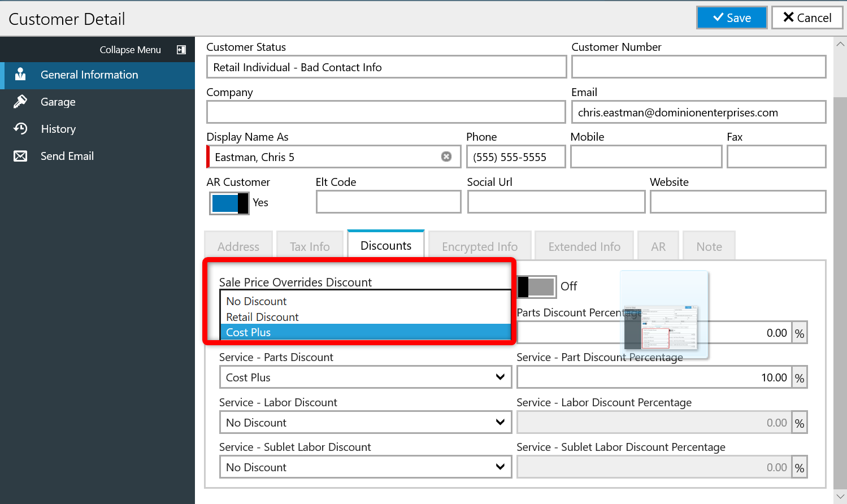Image resolution: width=847 pixels, height=504 pixels.
Task: Open the Encrypted Info tab
Action: (x=480, y=246)
